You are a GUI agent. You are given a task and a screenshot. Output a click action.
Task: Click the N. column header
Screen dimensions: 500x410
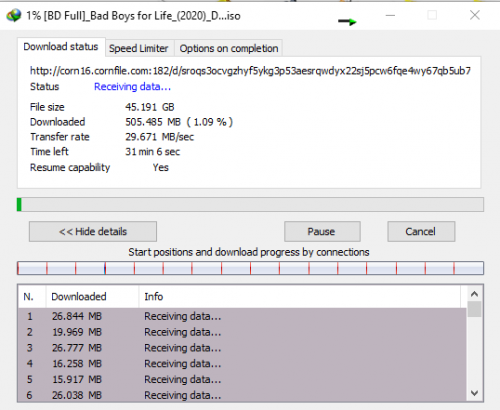pos(32,296)
